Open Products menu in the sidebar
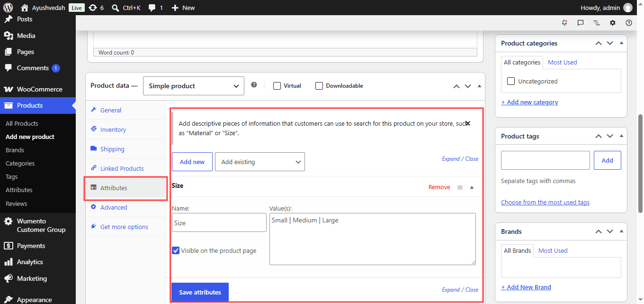 38,105
